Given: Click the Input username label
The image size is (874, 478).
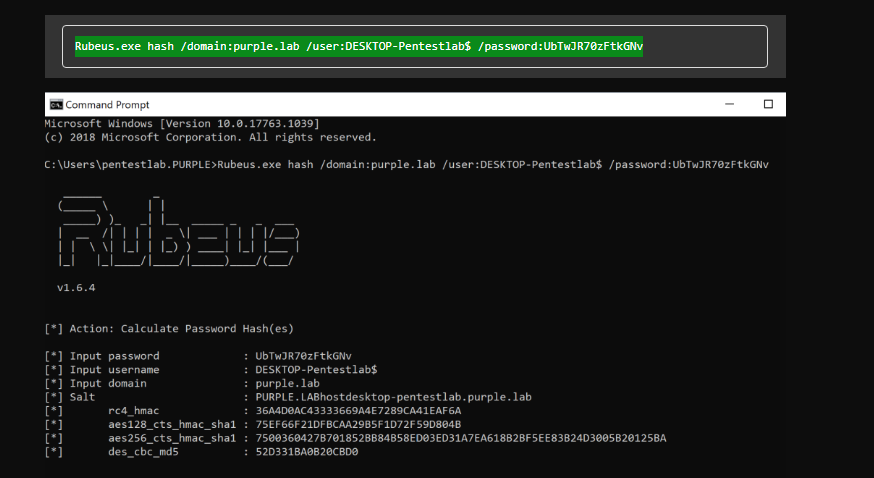Looking at the screenshot, I should [x=114, y=370].
